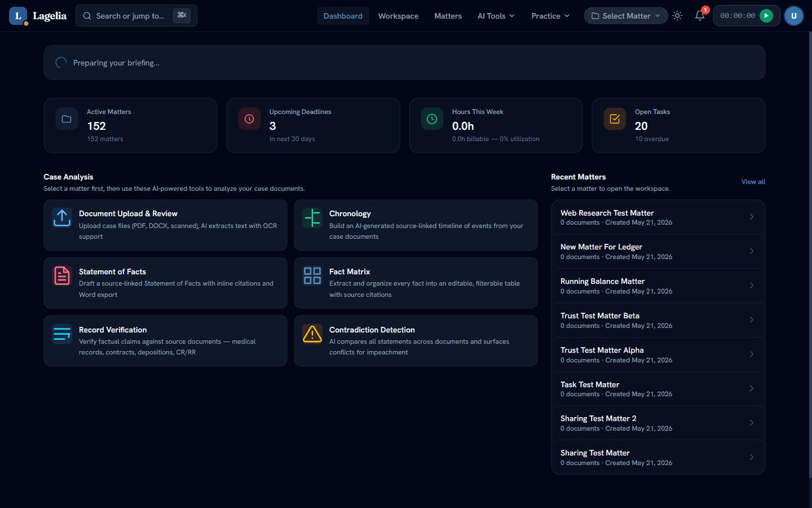Click the 10 overdue tasks text
812x508 pixels.
pos(652,139)
